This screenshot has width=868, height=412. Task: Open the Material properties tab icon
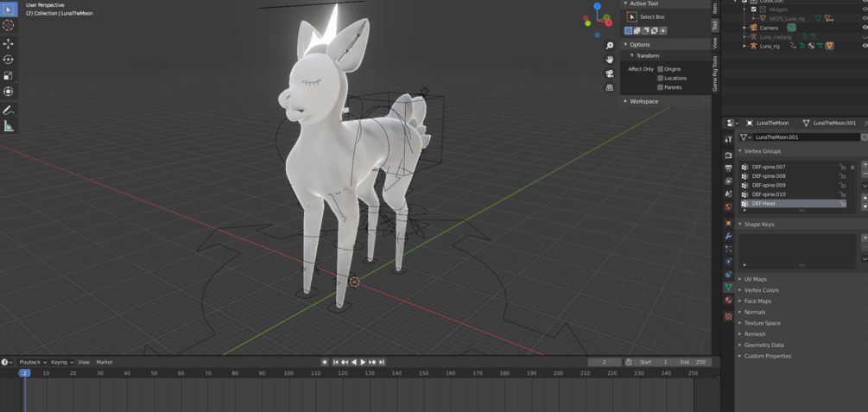tap(728, 300)
